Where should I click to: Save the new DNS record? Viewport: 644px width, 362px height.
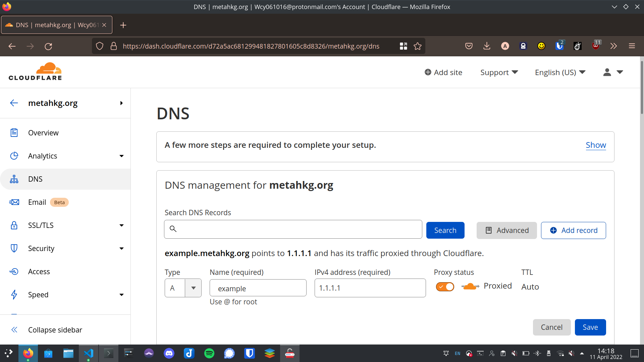tap(590, 327)
